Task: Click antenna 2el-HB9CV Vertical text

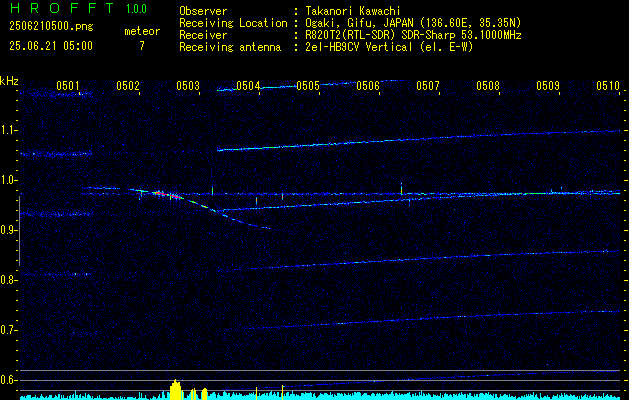Action: (389, 47)
